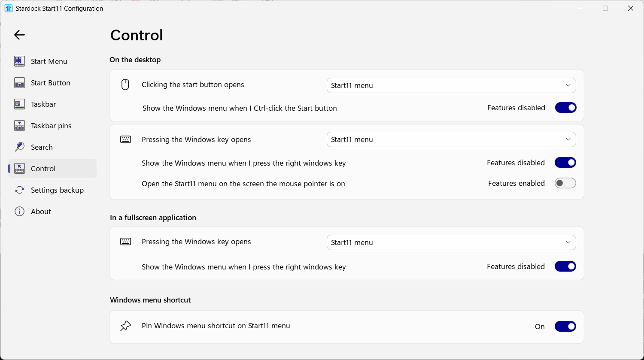644x360 pixels.
Task: Click the Search magnifier icon
Action: 19,147
